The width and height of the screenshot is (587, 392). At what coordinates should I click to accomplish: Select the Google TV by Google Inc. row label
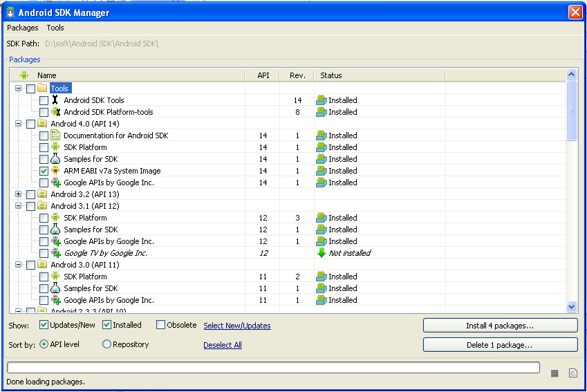[x=106, y=253]
